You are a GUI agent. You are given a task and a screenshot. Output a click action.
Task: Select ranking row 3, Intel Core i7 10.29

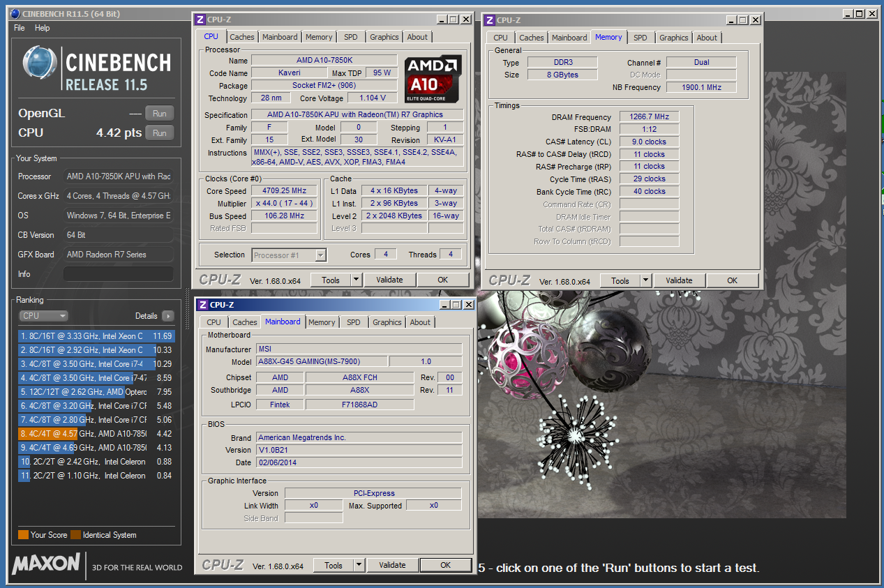(97, 364)
